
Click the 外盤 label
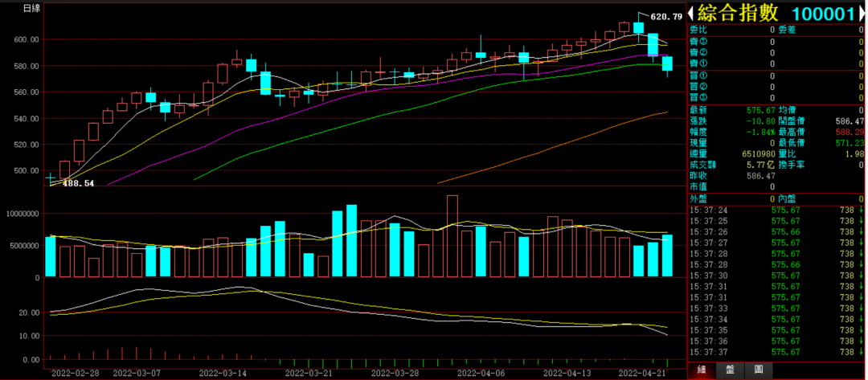(x=698, y=198)
